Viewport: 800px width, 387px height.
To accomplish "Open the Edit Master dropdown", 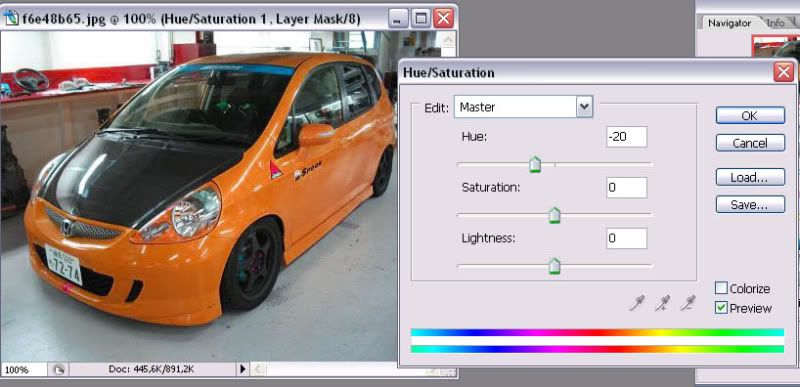I will pos(523,107).
